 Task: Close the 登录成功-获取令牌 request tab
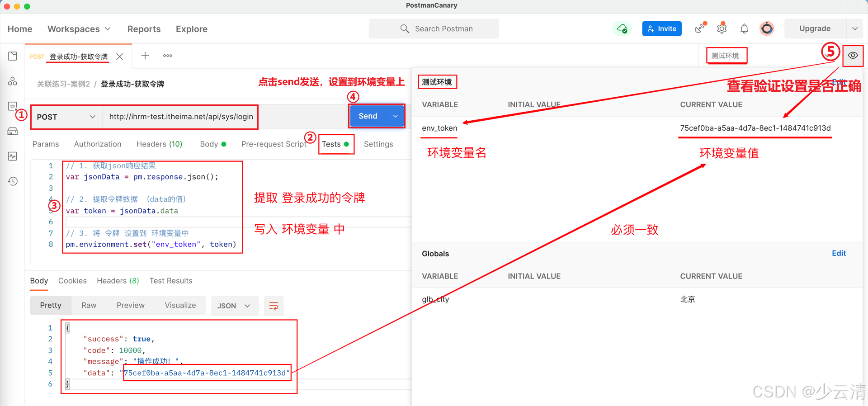[x=120, y=57]
